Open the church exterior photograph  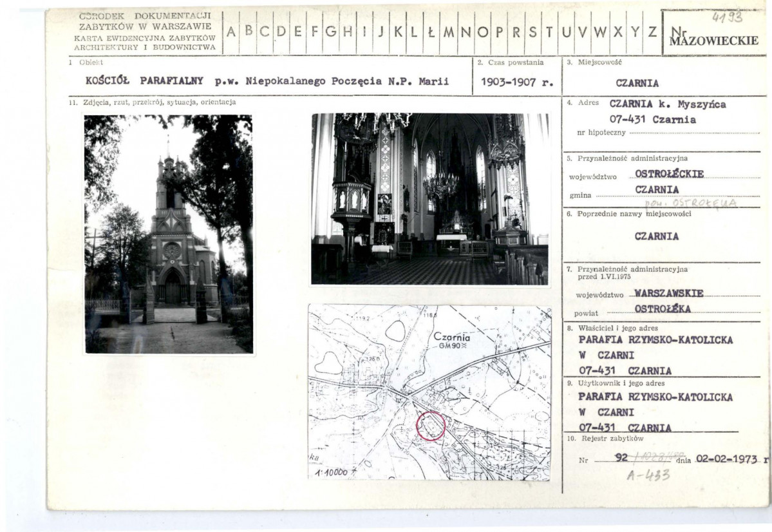169,234
